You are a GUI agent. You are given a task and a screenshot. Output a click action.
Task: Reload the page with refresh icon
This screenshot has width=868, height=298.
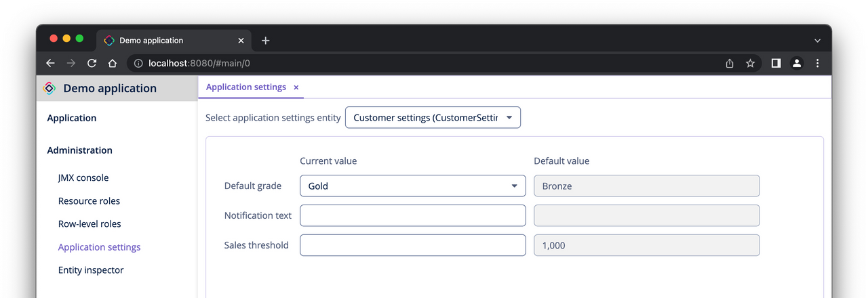(x=92, y=63)
